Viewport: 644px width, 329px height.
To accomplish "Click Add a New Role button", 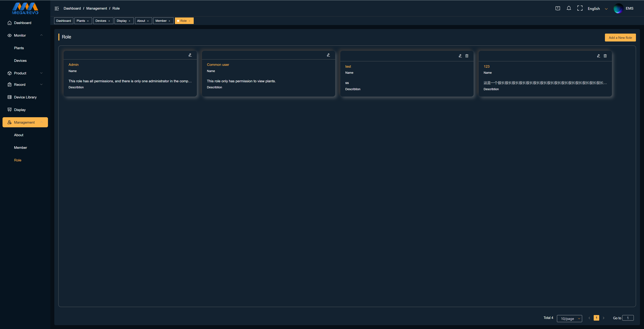I will 620,38.
